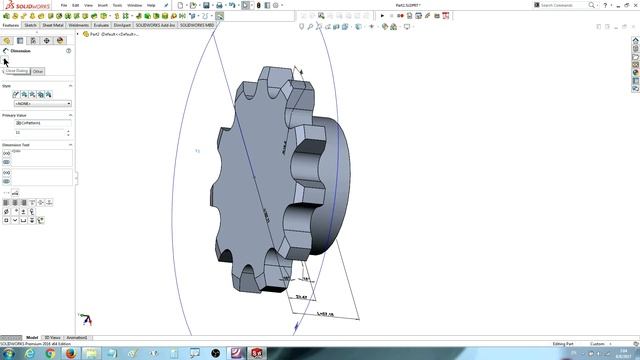Collapse the Style section
This screenshot has width=640, height=360.
tap(70, 86)
